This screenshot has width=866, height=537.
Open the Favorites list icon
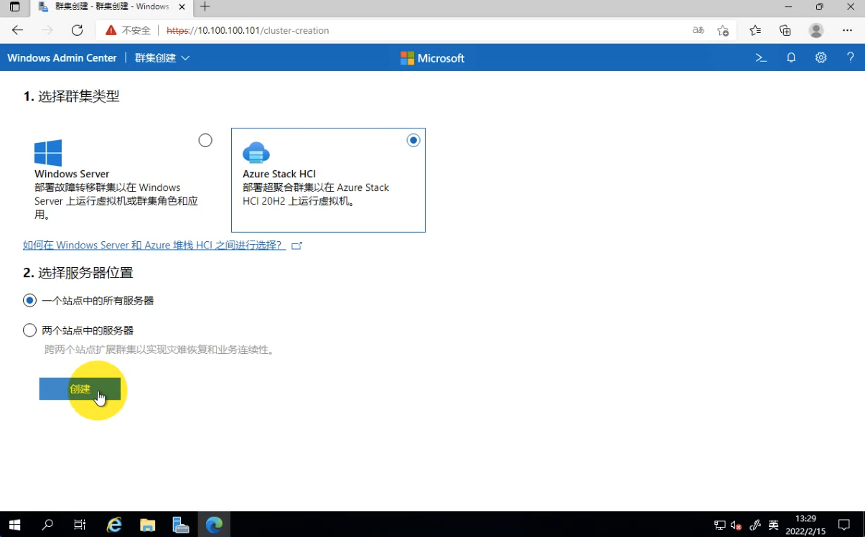tap(755, 30)
